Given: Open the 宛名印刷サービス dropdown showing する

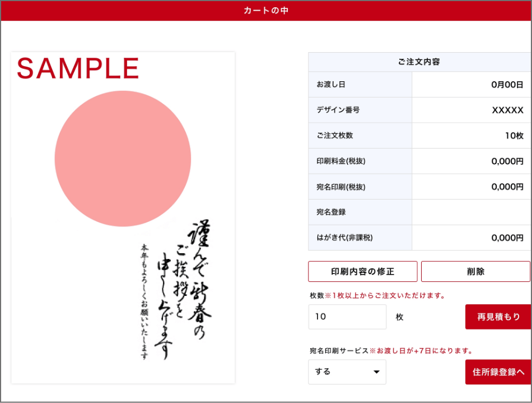Looking at the screenshot, I should pyautogui.click(x=347, y=372).
